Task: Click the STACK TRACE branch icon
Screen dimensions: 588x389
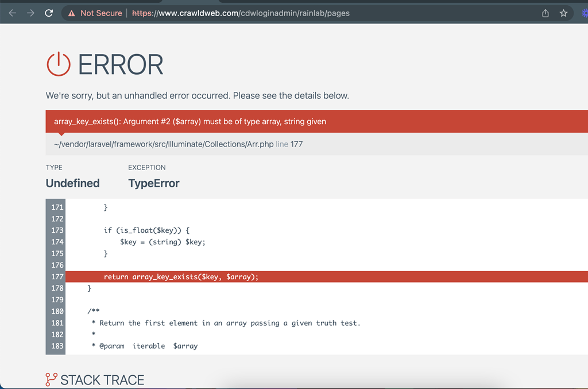Action: [x=50, y=379]
